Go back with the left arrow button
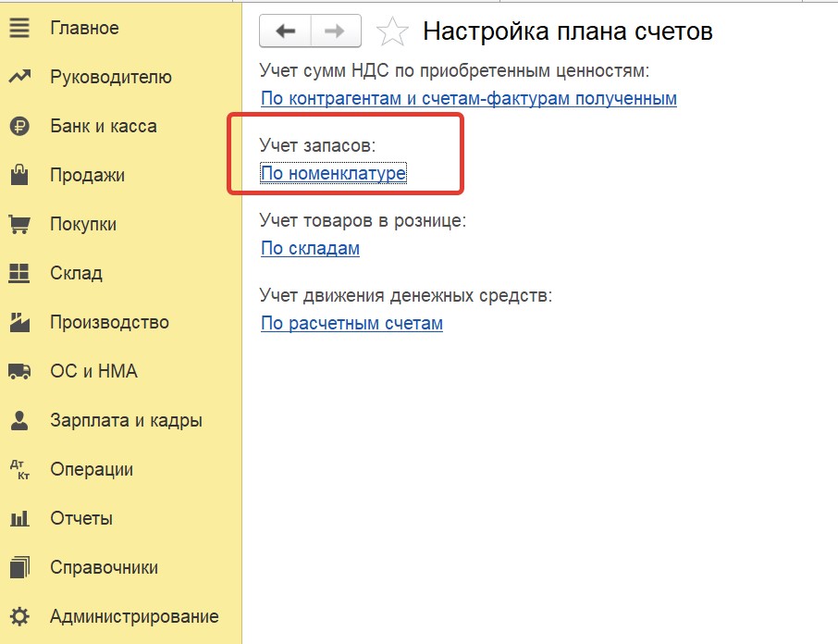Image resolution: width=838 pixels, height=644 pixels. (x=285, y=31)
